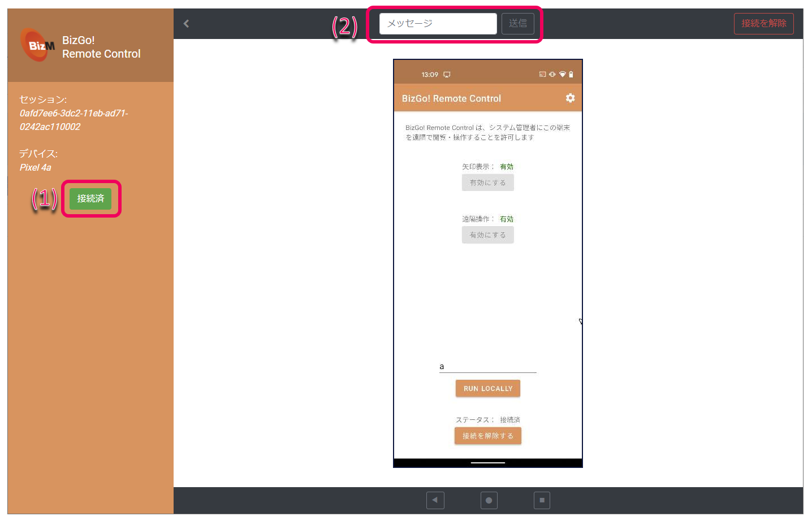This screenshot has height=525, width=812.
Task: Click the text field containing "a"
Action: pyautogui.click(x=487, y=367)
